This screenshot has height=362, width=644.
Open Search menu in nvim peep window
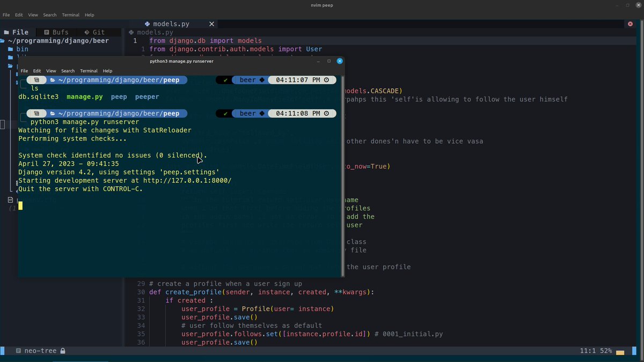coord(50,15)
